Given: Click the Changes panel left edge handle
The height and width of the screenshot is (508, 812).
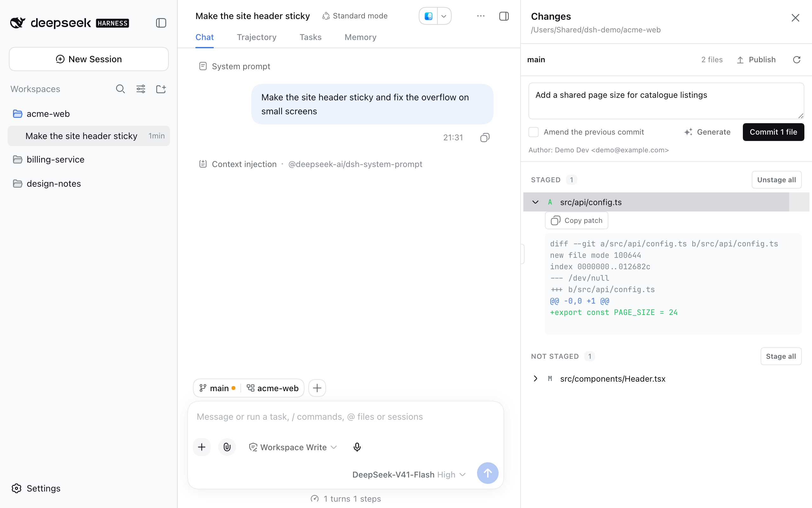Looking at the screenshot, I should point(522,254).
